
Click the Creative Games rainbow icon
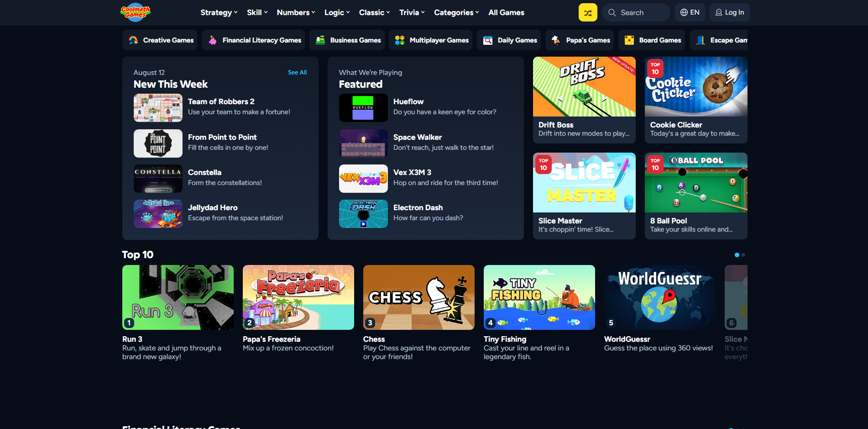point(133,40)
